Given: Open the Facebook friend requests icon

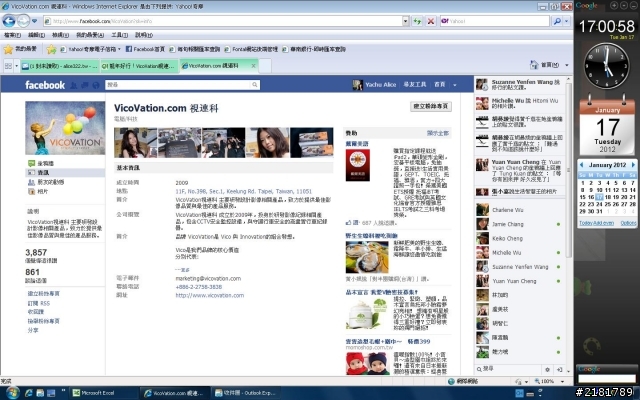Looking at the screenshot, I should [73, 85].
